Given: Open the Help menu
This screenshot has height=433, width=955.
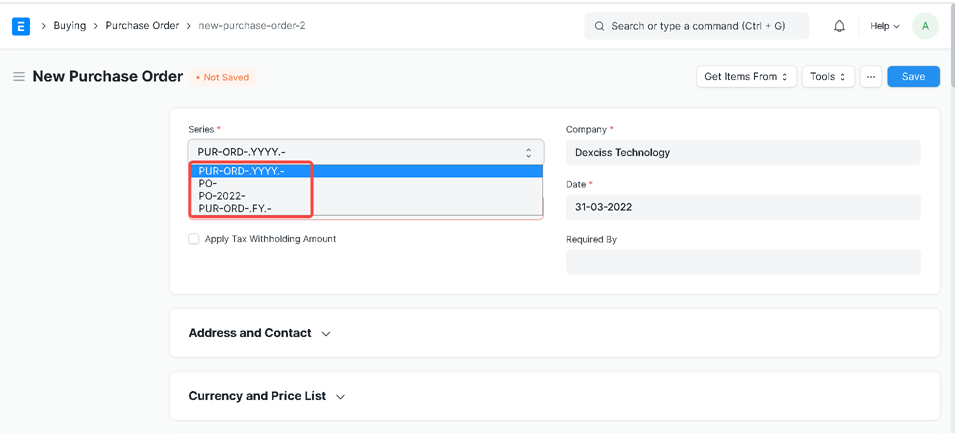Looking at the screenshot, I should pyautogui.click(x=884, y=26).
